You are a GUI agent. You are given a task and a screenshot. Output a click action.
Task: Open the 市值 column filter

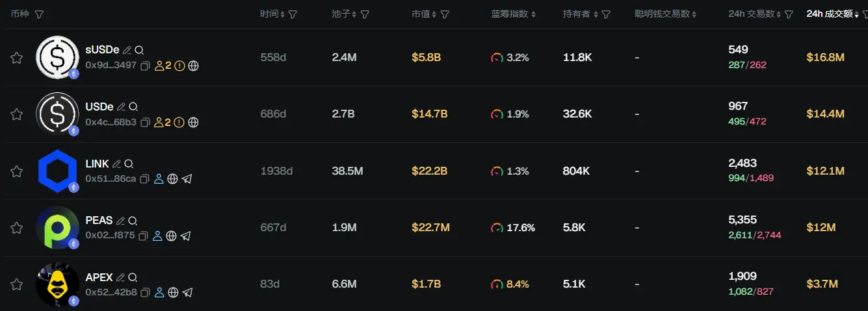tap(445, 14)
